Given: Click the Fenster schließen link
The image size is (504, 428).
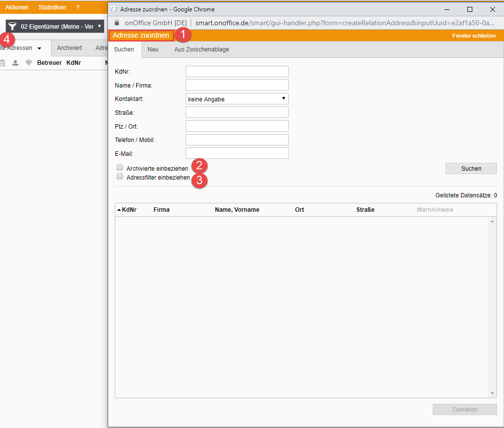Looking at the screenshot, I should 473,36.
